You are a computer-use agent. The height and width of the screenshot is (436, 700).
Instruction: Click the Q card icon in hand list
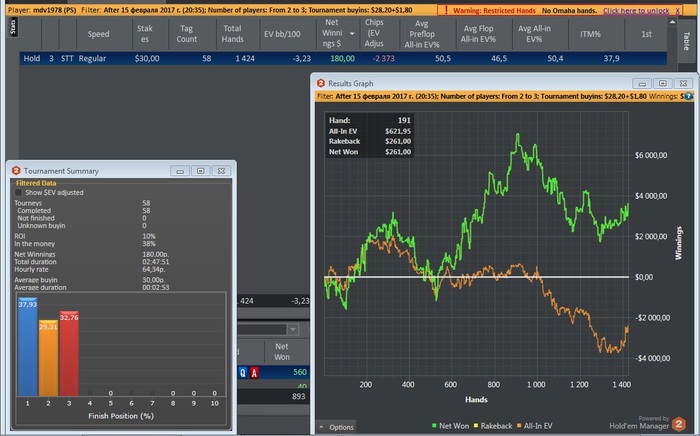(x=243, y=372)
